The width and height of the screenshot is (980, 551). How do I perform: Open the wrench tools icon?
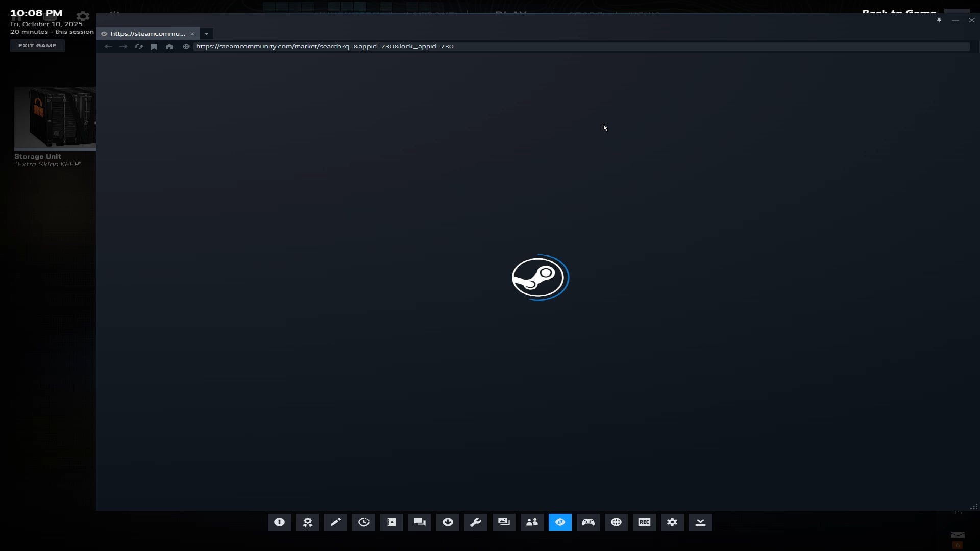(x=476, y=522)
